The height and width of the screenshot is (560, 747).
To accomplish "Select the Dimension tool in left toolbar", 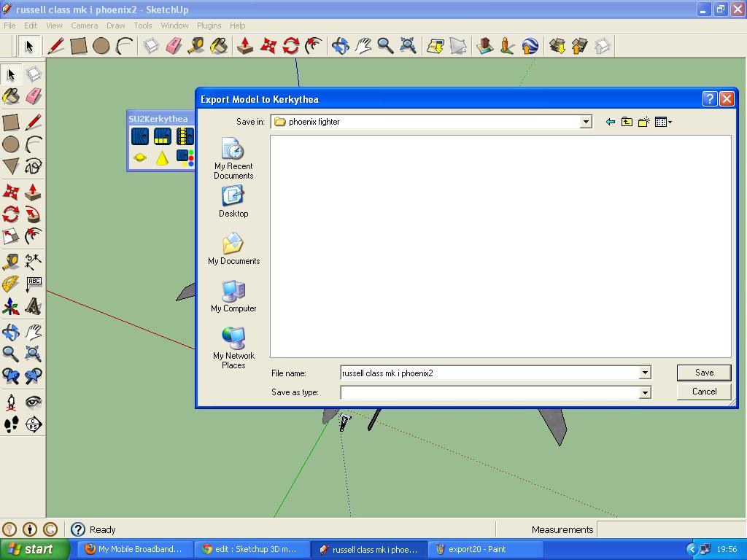I will click(34, 262).
